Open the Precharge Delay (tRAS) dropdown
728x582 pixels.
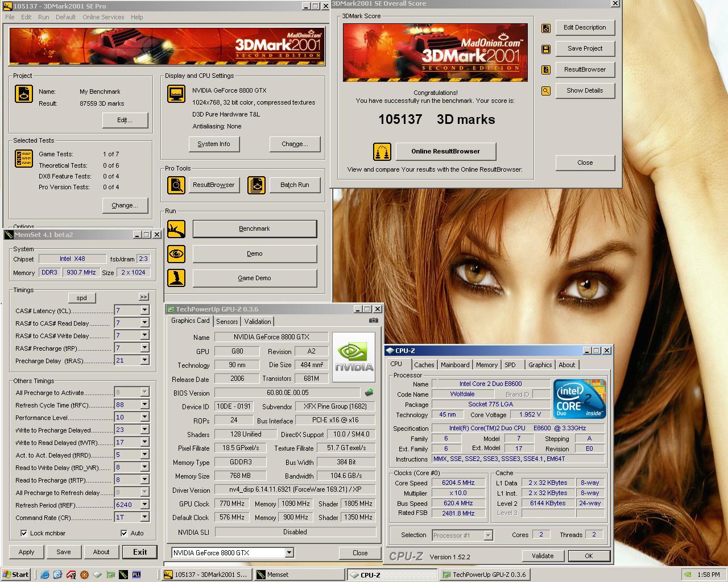[x=144, y=360]
